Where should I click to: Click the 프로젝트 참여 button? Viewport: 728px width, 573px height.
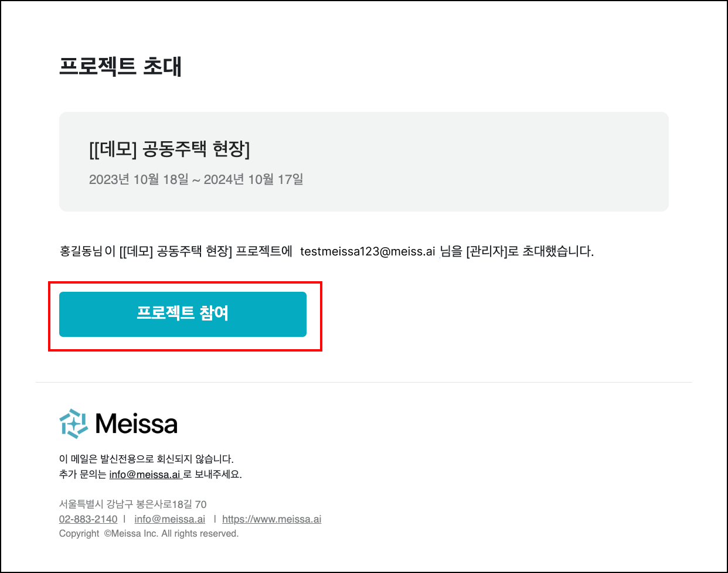pyautogui.click(x=183, y=314)
